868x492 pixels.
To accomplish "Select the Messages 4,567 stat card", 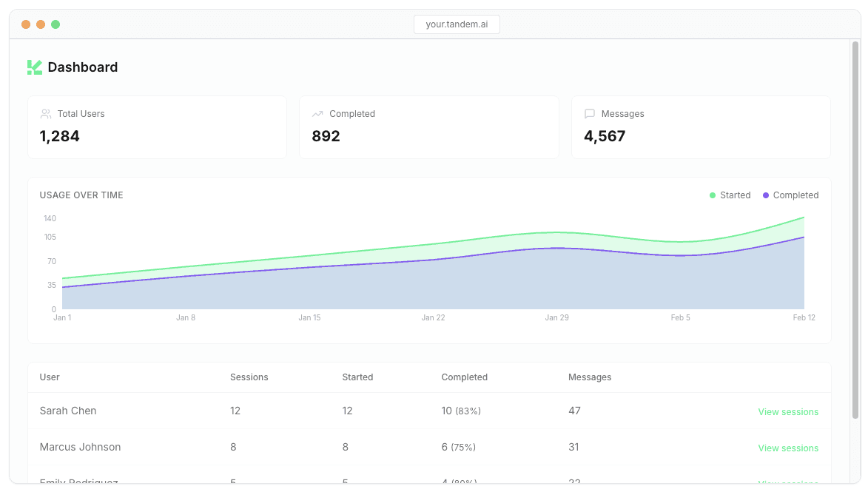I will [x=701, y=127].
